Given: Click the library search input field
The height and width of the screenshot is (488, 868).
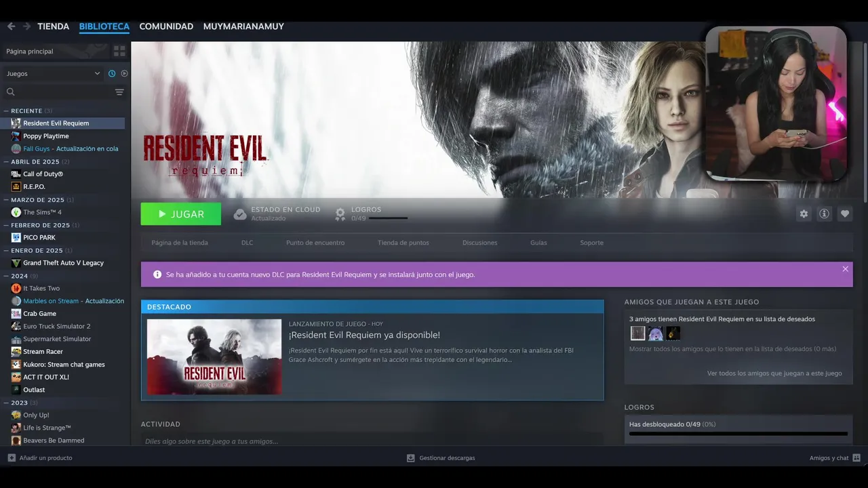Looking at the screenshot, I should [65, 91].
